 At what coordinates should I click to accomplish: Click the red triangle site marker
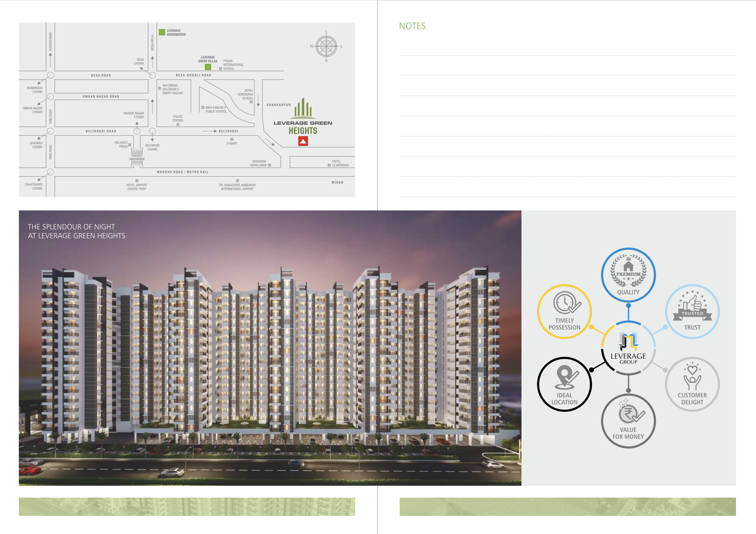tap(303, 141)
